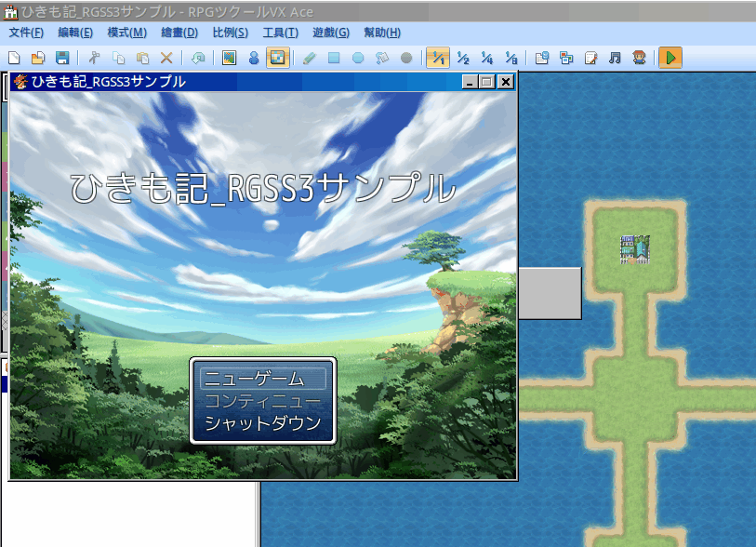Screen dimensions: 756x547
Task: Select the Ellipse drawing tool
Action: tap(358, 59)
